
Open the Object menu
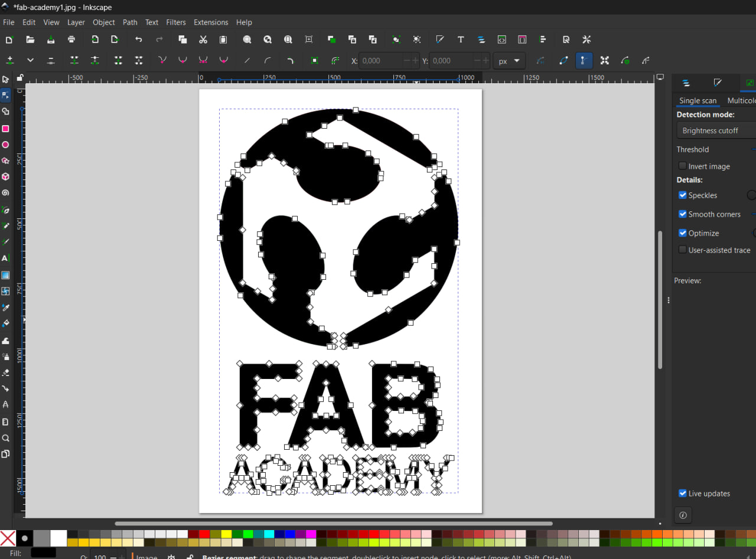click(x=104, y=22)
